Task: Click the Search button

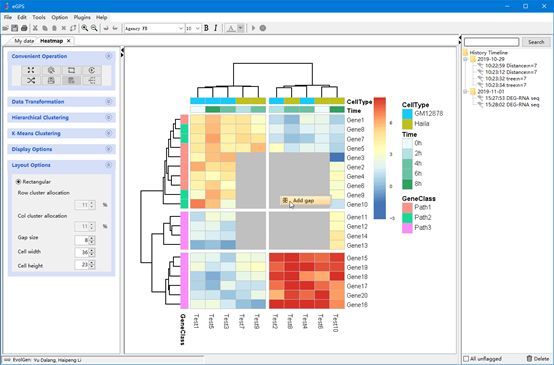Action: click(x=536, y=42)
